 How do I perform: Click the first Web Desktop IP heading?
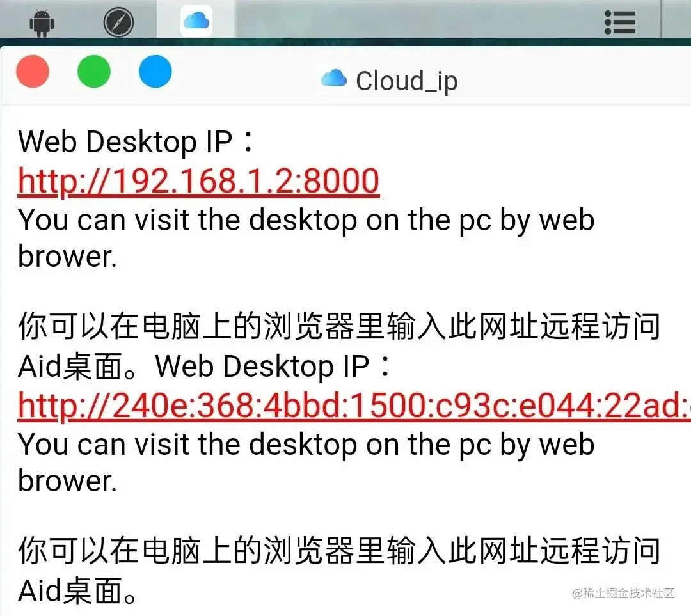(136, 142)
